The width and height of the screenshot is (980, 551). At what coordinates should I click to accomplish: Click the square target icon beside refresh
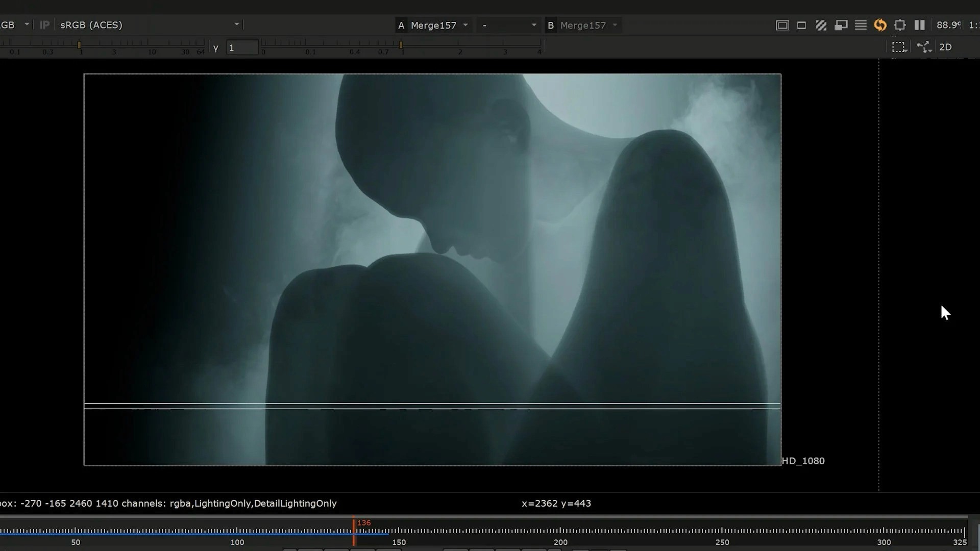[900, 25]
